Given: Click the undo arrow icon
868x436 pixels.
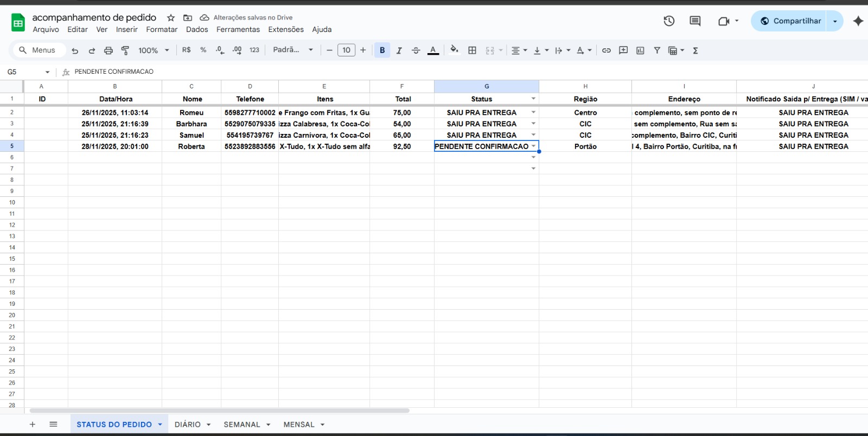Looking at the screenshot, I should [x=75, y=50].
